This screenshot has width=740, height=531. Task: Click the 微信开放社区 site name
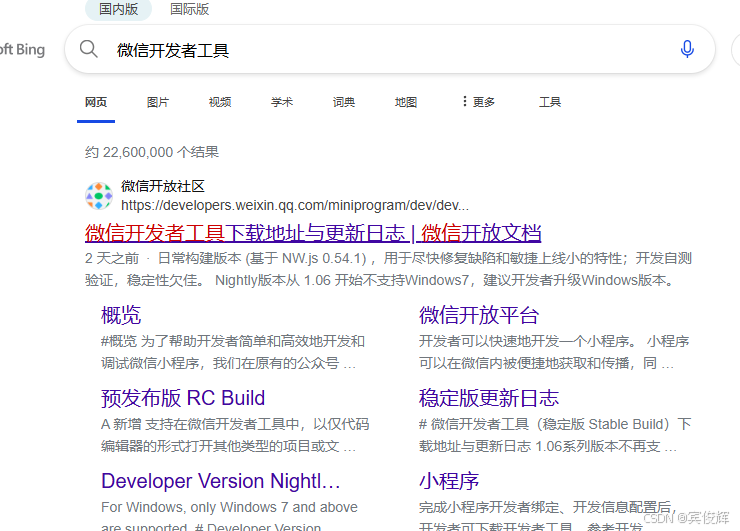(163, 186)
